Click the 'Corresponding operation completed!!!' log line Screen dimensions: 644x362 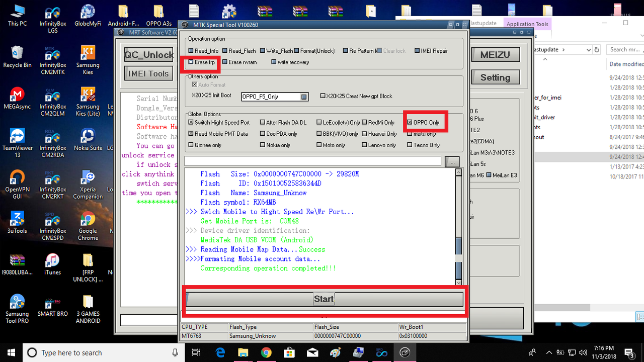point(268,268)
